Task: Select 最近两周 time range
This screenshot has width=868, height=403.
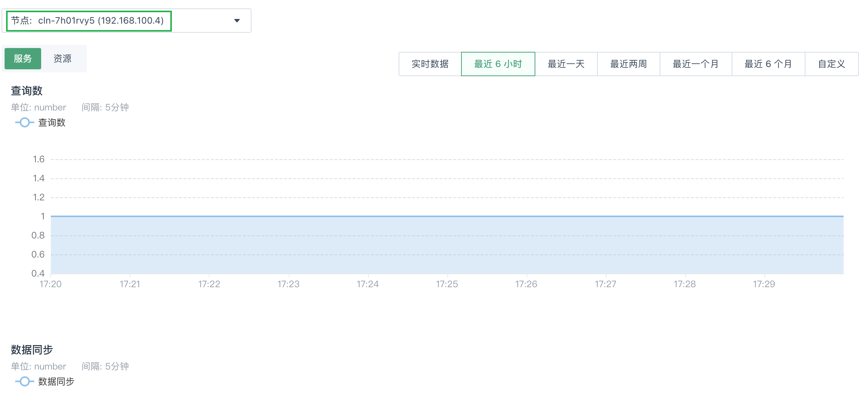Action: pyautogui.click(x=628, y=64)
